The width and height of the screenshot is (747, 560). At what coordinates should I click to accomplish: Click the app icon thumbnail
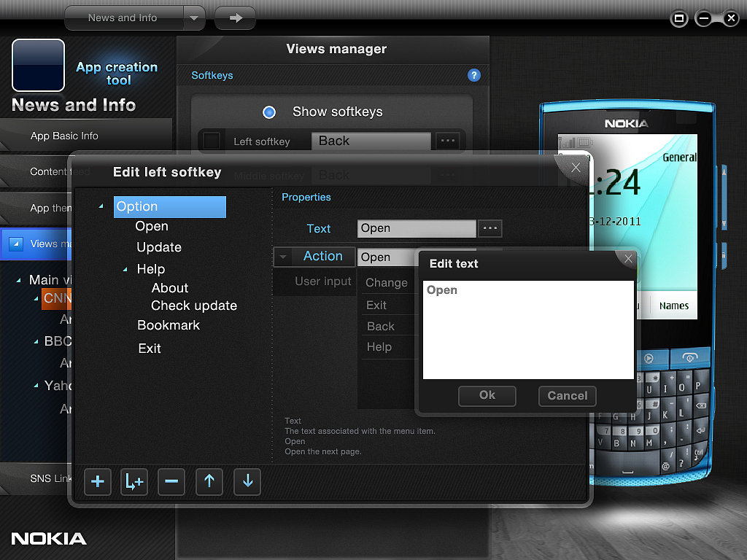pyautogui.click(x=38, y=65)
